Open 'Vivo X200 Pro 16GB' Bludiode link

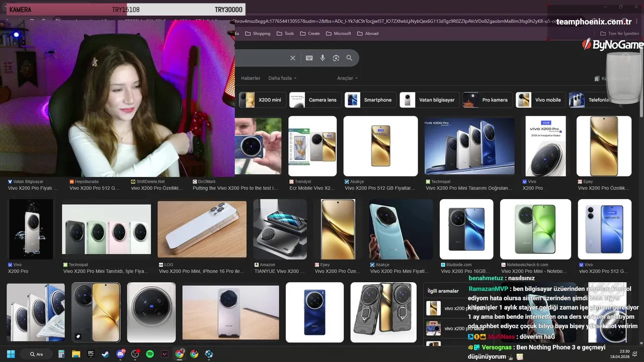[465, 271]
